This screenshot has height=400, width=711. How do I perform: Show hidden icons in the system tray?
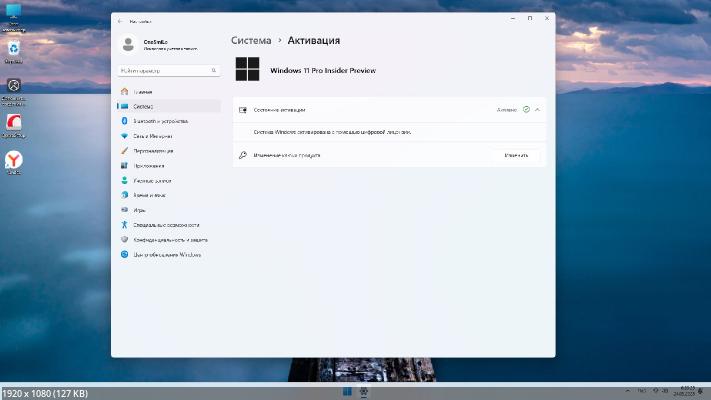(x=628, y=390)
